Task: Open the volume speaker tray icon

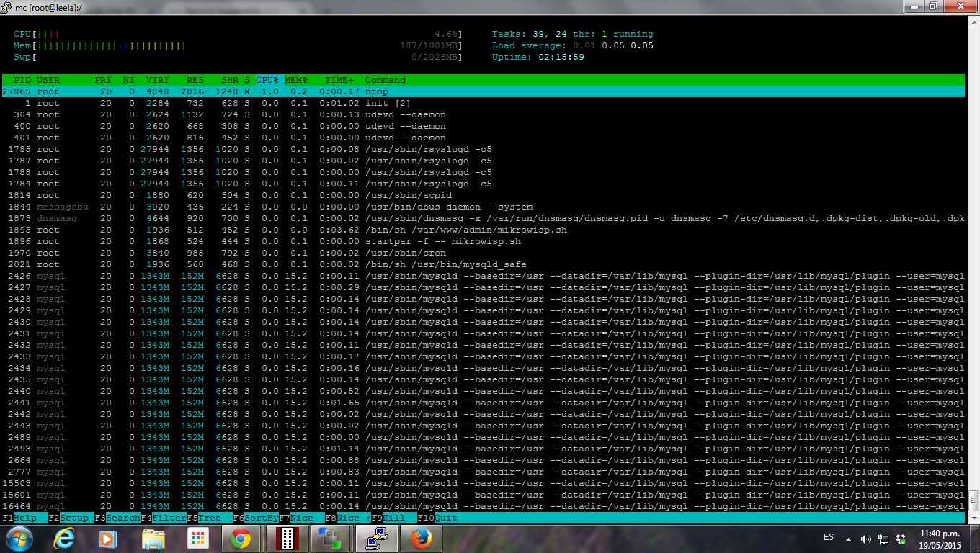Action: click(865, 539)
